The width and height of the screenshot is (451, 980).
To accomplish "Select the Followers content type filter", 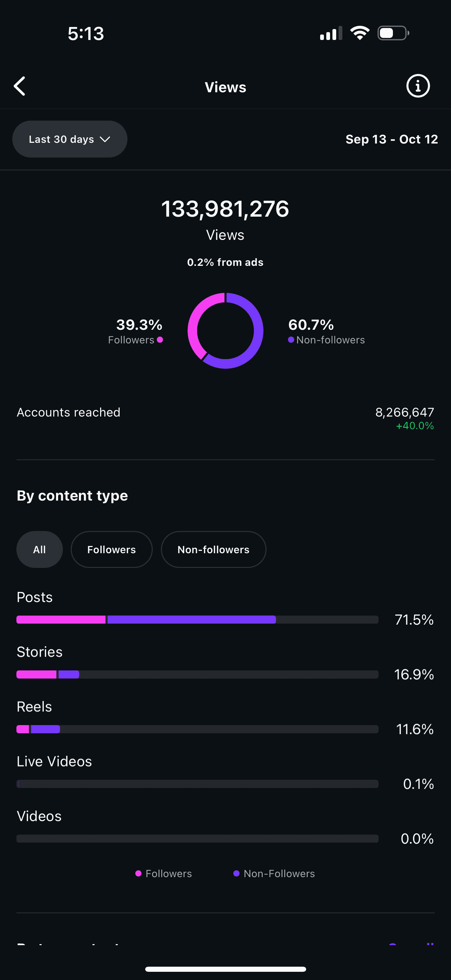I will (x=111, y=549).
